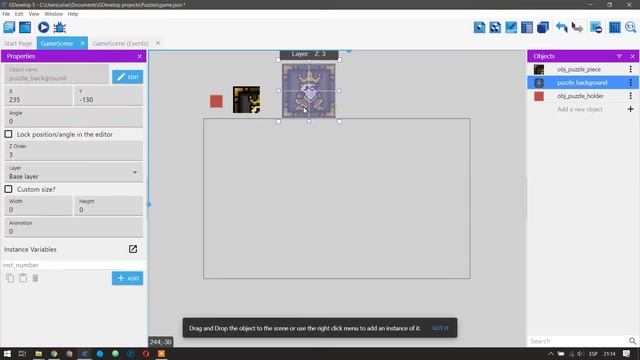640x360 pixels.
Task: Open the instances list toolbar icon
Action: 527,27
